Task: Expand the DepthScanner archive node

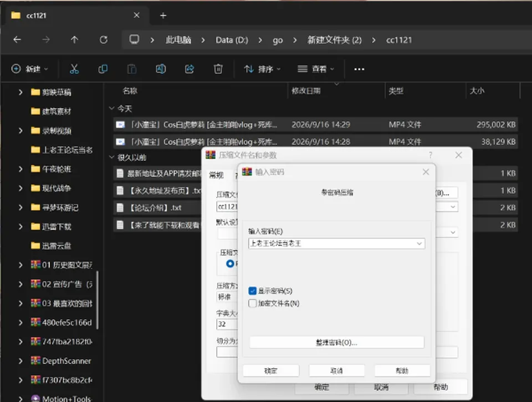Action: tap(21, 361)
